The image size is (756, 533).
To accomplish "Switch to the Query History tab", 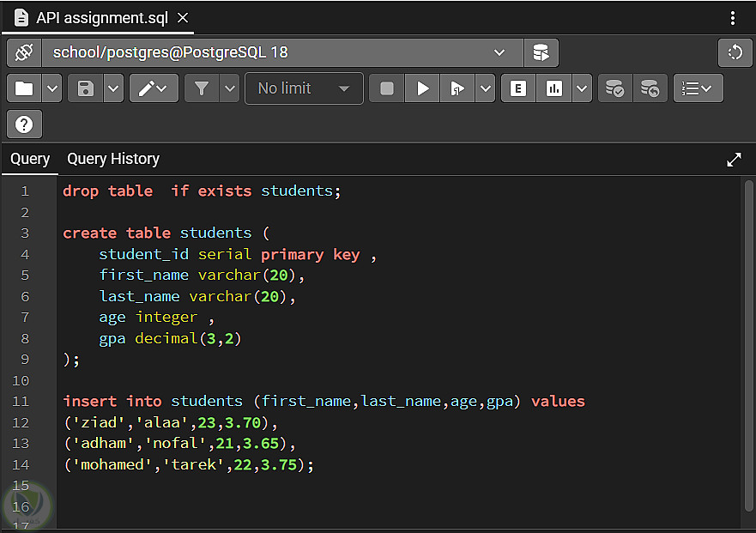I will [x=113, y=159].
